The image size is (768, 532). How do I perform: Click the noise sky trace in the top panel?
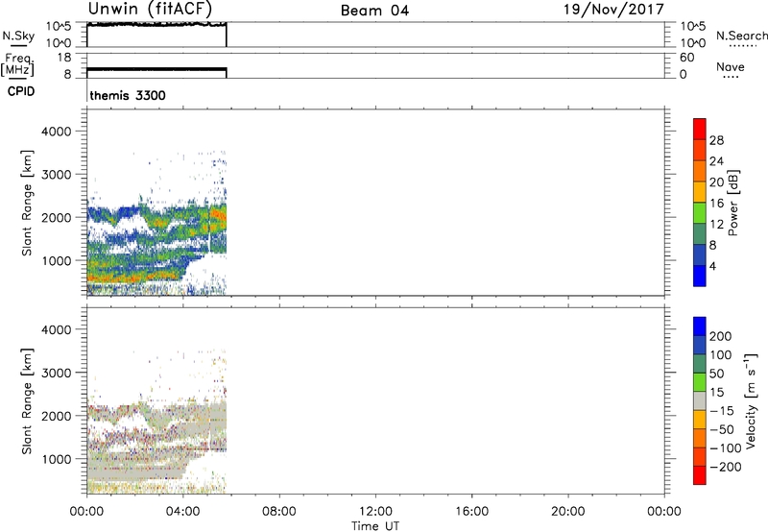156,24
